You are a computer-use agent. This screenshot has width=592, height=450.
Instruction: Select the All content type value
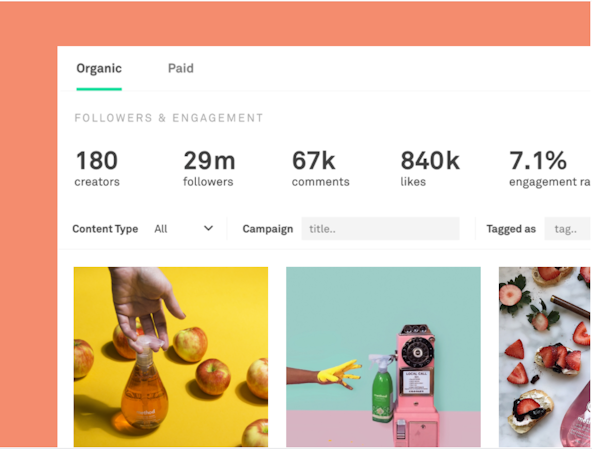tap(161, 229)
